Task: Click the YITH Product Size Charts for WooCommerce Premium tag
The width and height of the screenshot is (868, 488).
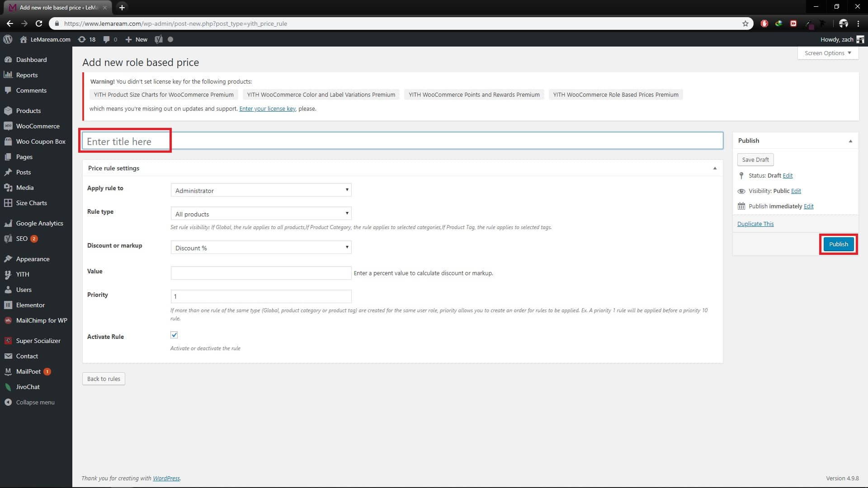Action: 164,95
